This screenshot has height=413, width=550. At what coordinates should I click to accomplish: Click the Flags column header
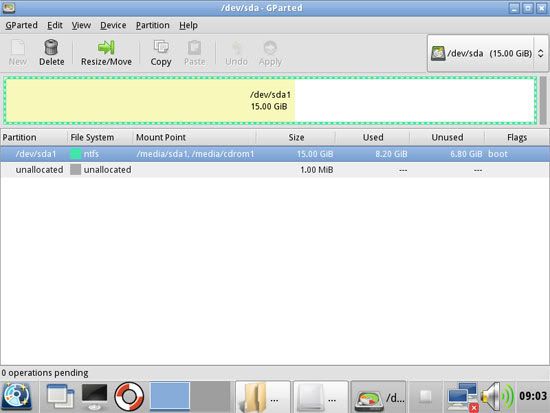pos(517,137)
